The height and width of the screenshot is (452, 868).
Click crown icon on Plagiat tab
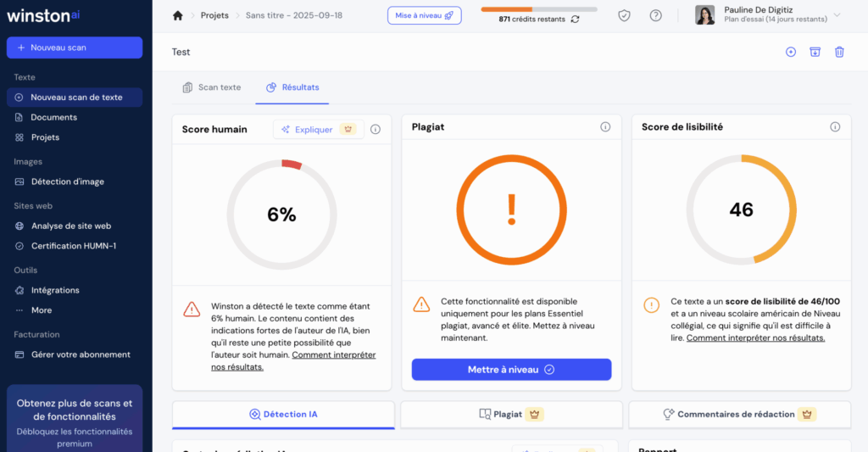(x=534, y=415)
